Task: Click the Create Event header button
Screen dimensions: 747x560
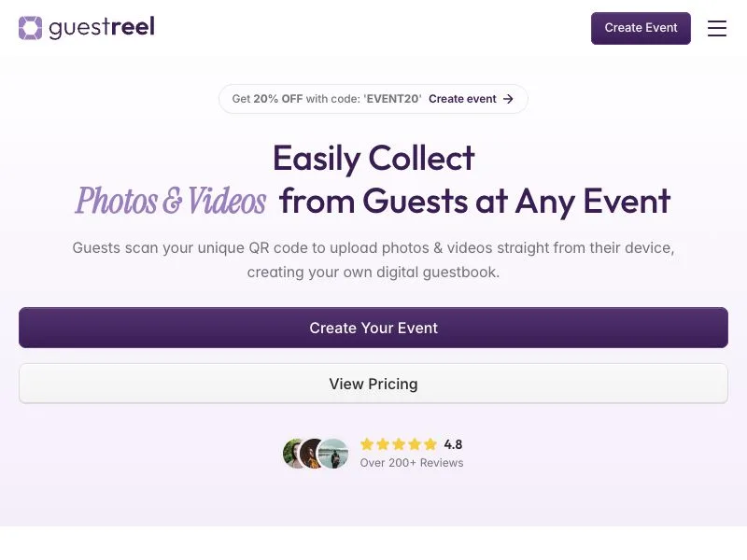Action: pyautogui.click(x=641, y=28)
